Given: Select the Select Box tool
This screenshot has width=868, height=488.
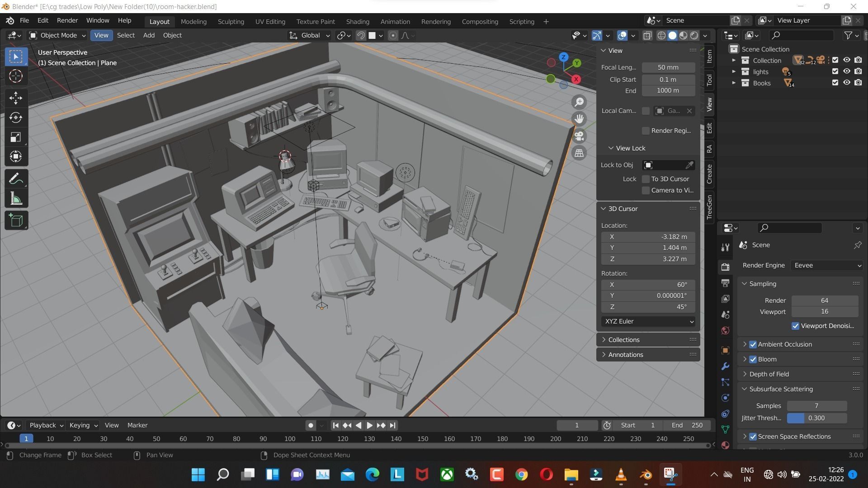Looking at the screenshot, I should (16, 56).
